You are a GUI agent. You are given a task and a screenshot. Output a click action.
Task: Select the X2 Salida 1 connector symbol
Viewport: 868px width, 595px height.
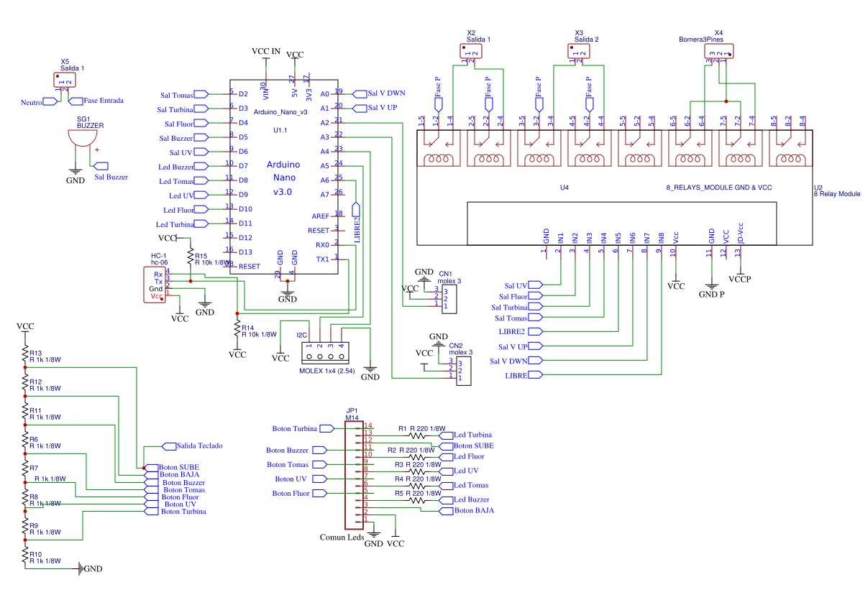470,51
